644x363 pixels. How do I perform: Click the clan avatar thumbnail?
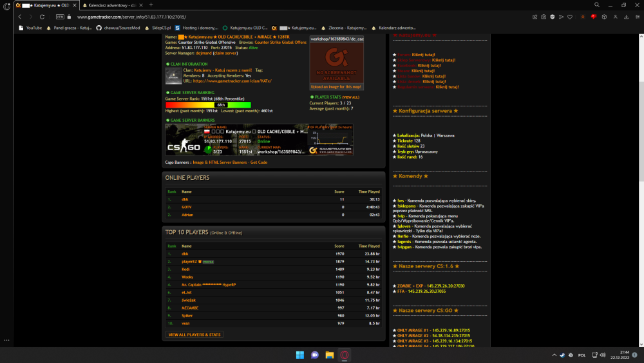pos(173,76)
